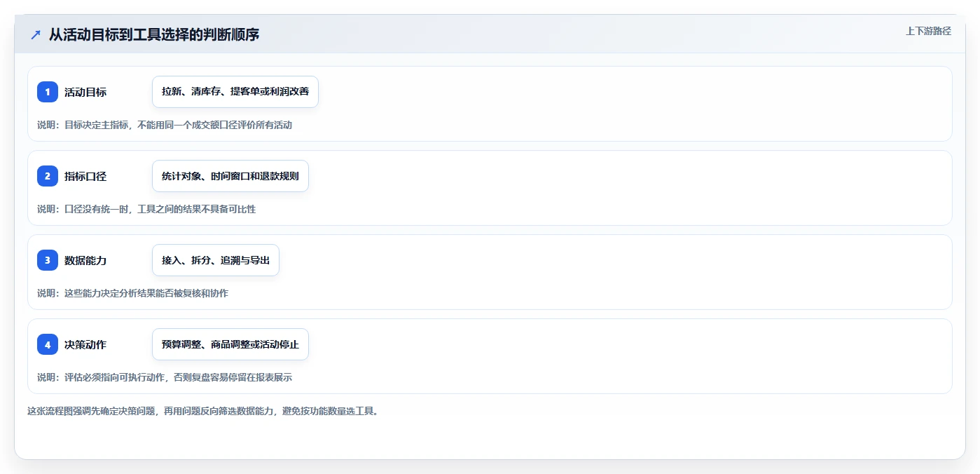Click the note starting 说明：评估必须指向可执行动作
The image size is (980, 474).
click(165, 377)
